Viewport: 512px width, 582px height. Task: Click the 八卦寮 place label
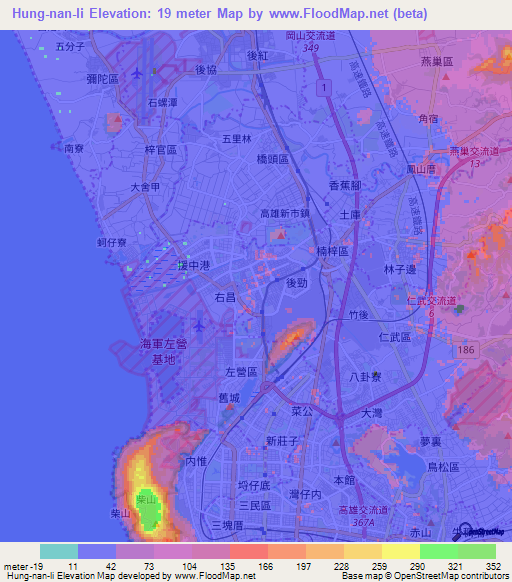(365, 377)
